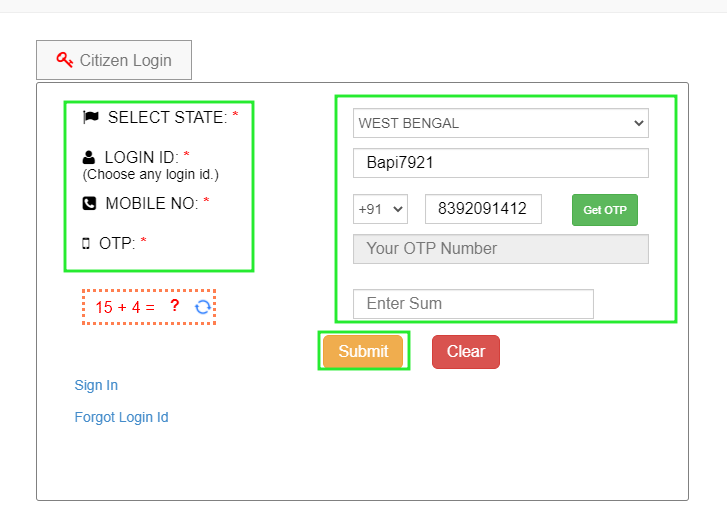Click the red Clear button
Screen dimensions: 727x527
tap(465, 351)
